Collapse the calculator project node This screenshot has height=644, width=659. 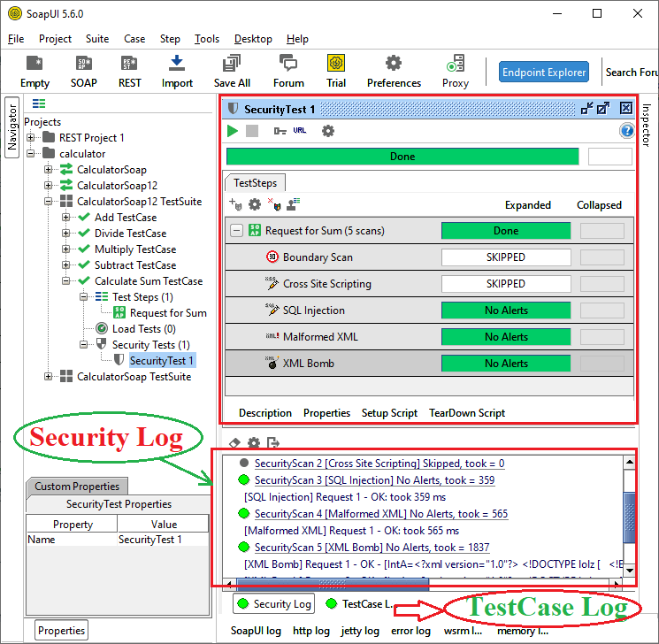coord(31,154)
